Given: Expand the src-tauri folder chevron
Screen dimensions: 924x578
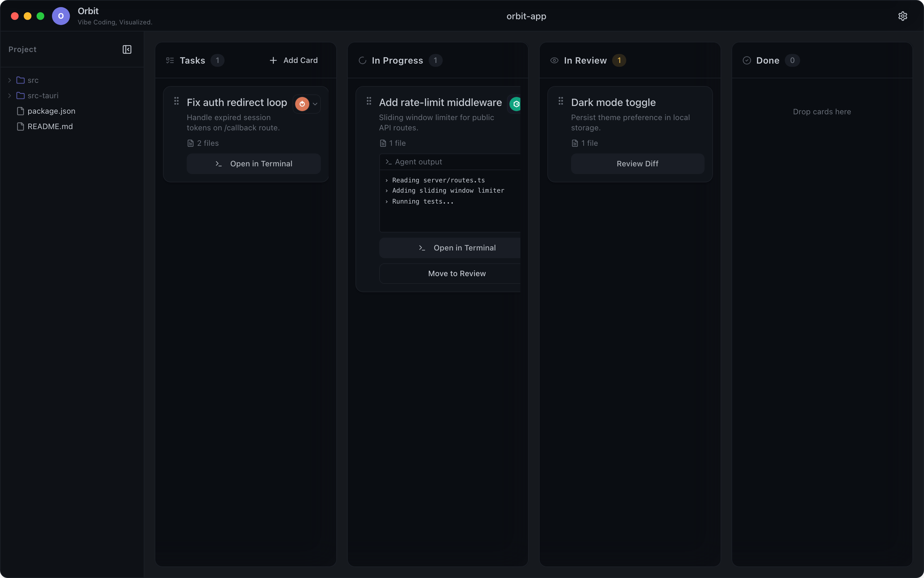Looking at the screenshot, I should 10,96.
